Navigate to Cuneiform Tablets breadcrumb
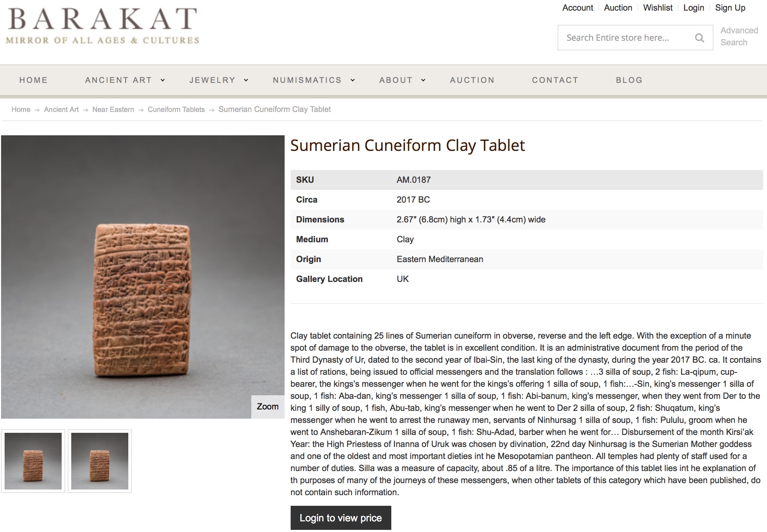Screen dimensions: 767x532 click(176, 109)
